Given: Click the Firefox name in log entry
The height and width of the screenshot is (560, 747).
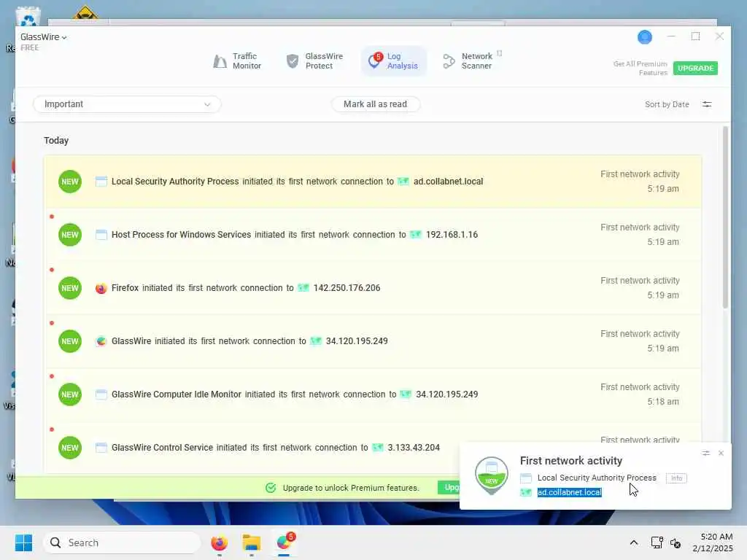Looking at the screenshot, I should tap(125, 288).
